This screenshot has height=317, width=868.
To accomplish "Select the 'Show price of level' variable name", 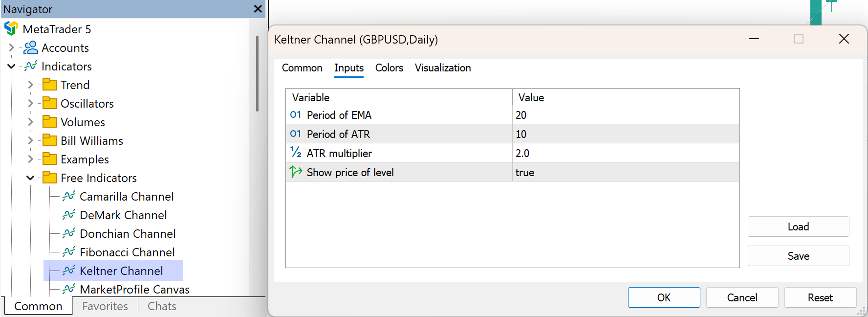I will coord(350,172).
